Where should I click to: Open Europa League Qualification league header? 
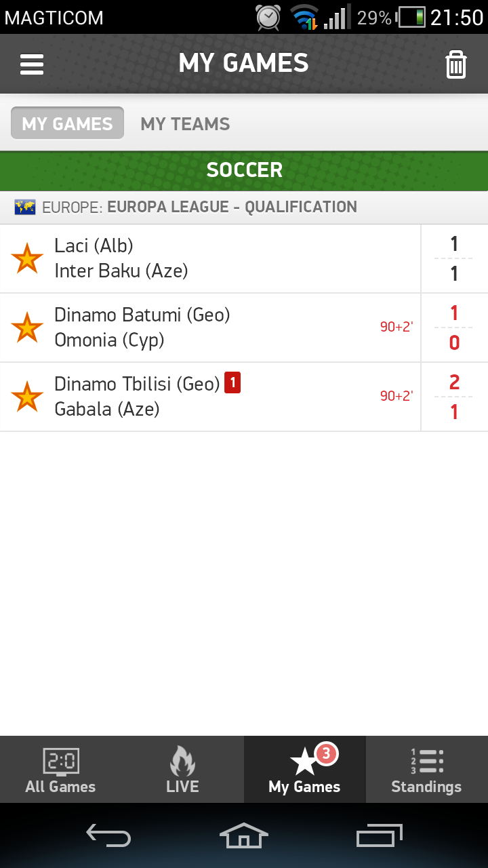(x=244, y=208)
